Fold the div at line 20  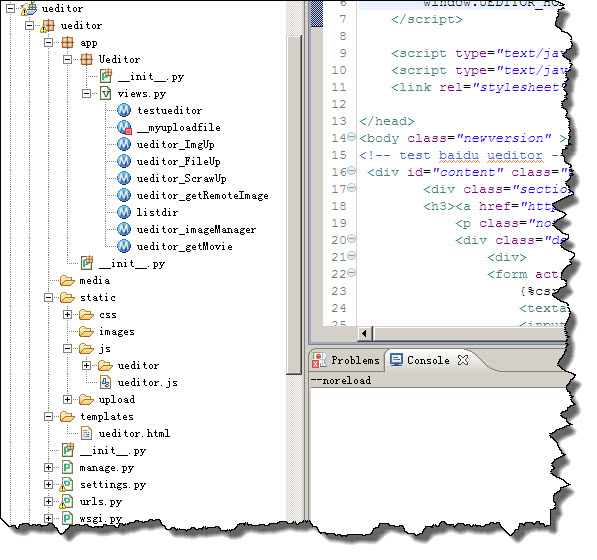click(x=351, y=238)
